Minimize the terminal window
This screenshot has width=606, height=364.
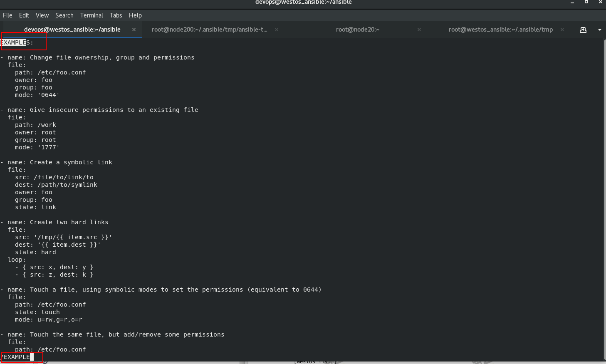(572, 2)
